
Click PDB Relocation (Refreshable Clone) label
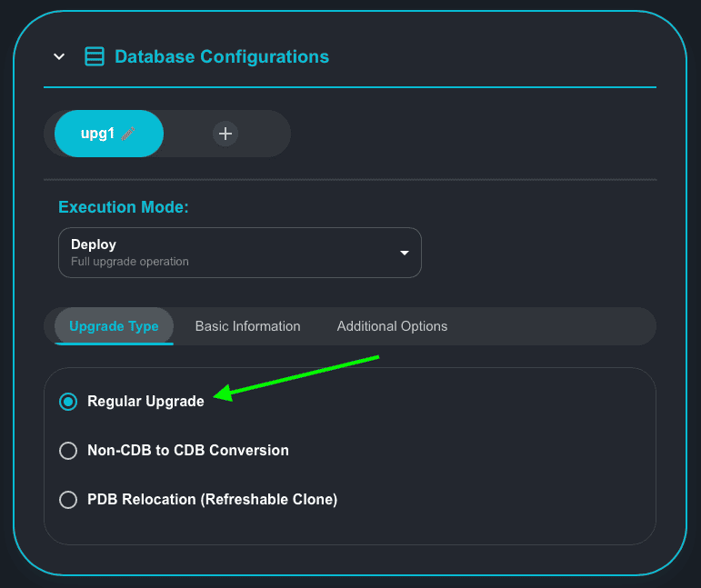(212, 500)
